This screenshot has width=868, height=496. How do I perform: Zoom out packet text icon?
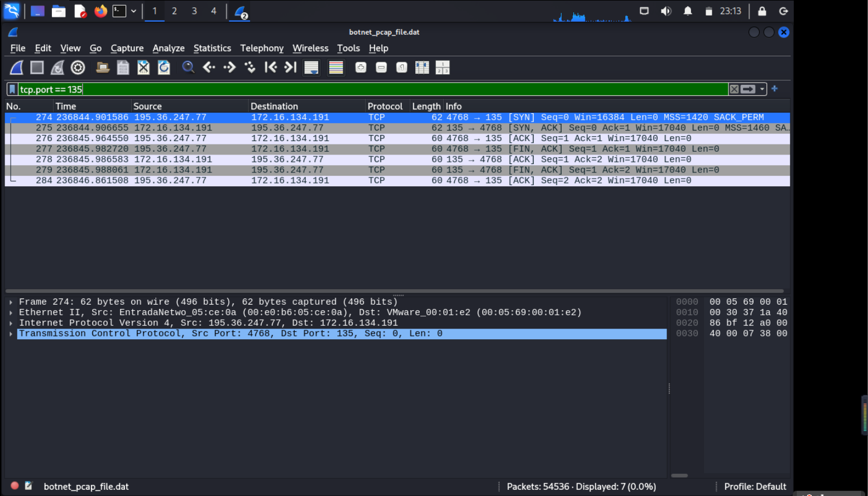[381, 68]
